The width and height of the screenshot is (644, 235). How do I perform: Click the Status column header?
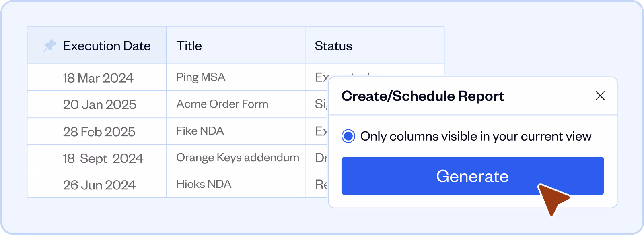click(x=333, y=46)
